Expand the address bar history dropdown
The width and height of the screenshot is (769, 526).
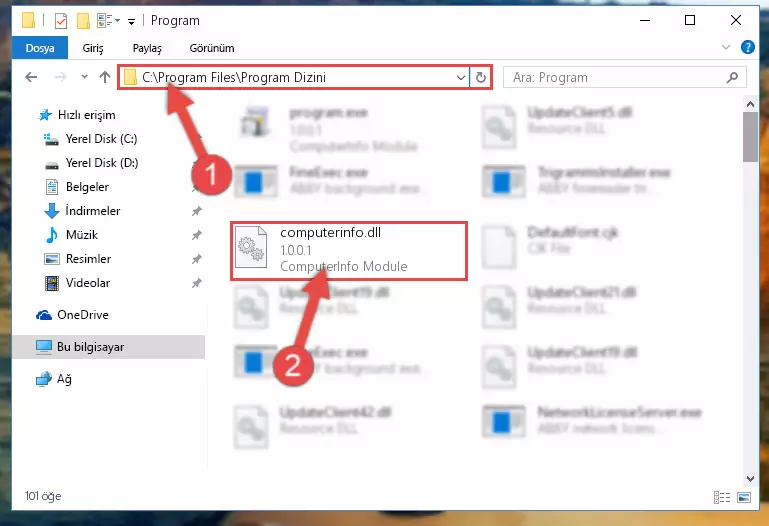tap(461, 77)
